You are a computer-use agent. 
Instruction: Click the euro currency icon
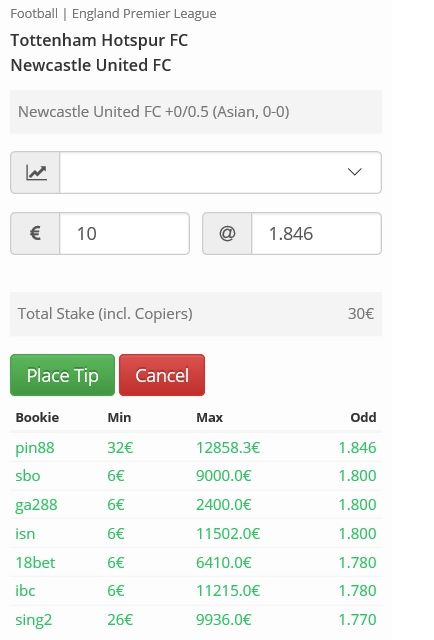click(35, 233)
